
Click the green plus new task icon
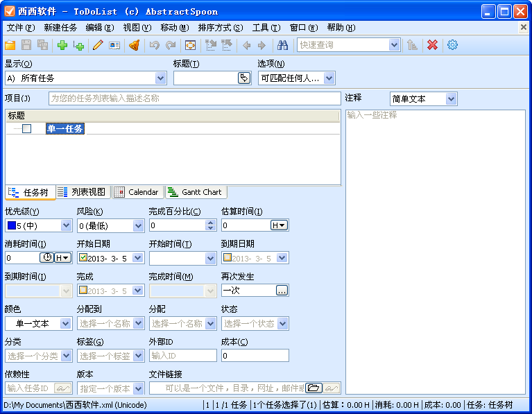[x=62, y=45]
